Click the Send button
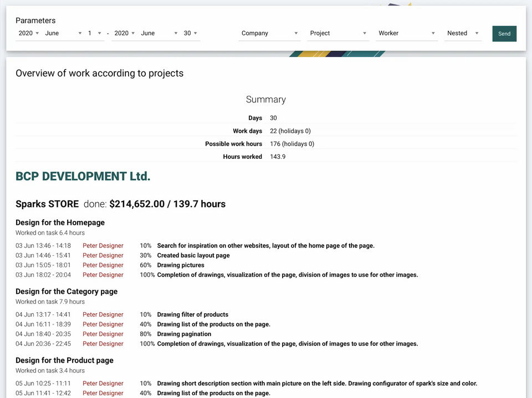Viewport: 532px width, 398px height. tap(504, 34)
